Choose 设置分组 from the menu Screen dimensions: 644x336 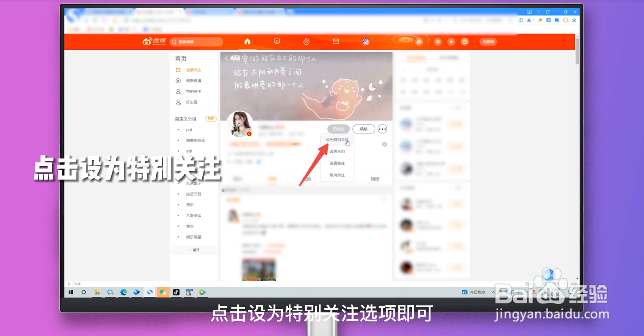[337, 152]
